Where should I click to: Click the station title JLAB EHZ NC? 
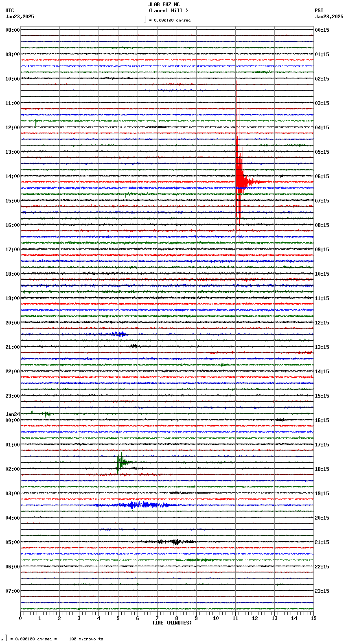click(x=164, y=4)
